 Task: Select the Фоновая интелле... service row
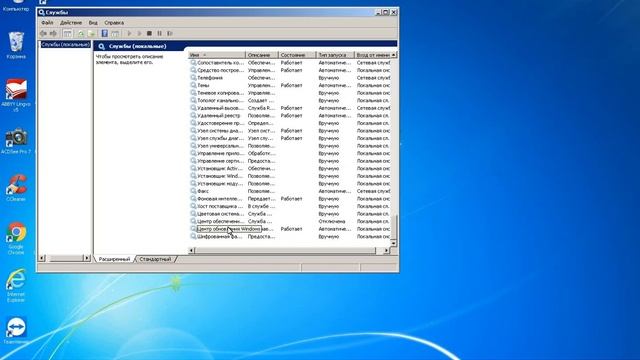[x=290, y=199]
